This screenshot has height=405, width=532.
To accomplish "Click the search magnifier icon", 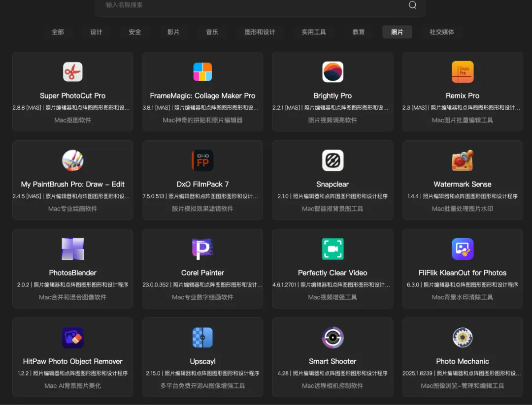I will click(412, 5).
